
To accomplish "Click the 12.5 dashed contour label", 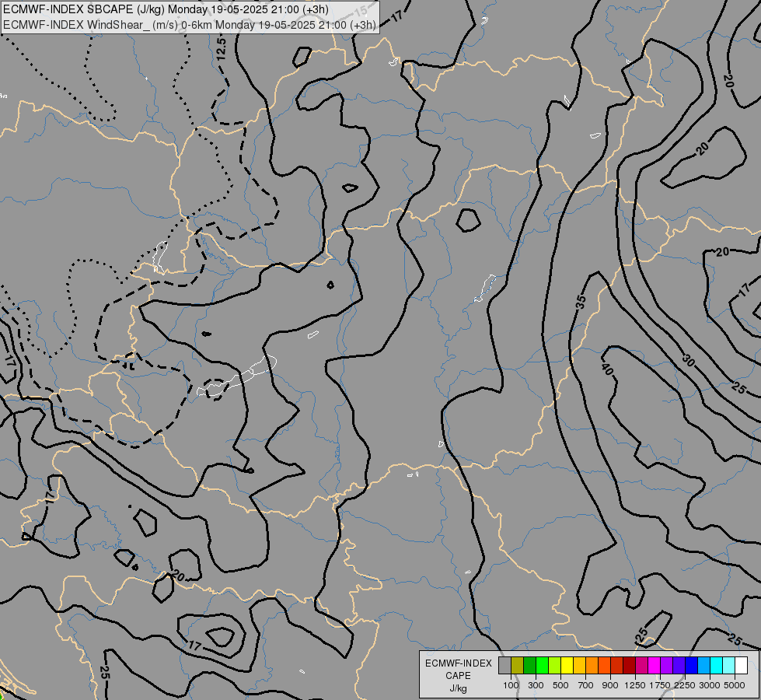I will click(x=222, y=48).
